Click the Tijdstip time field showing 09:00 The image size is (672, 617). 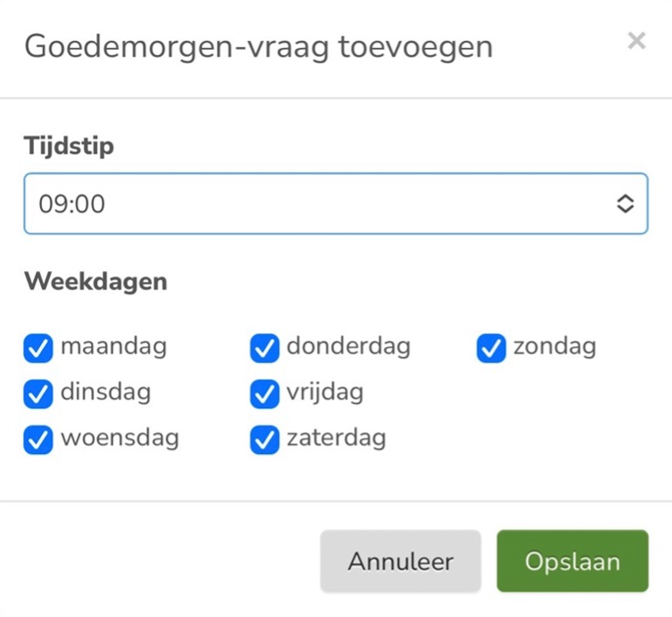[320, 204]
